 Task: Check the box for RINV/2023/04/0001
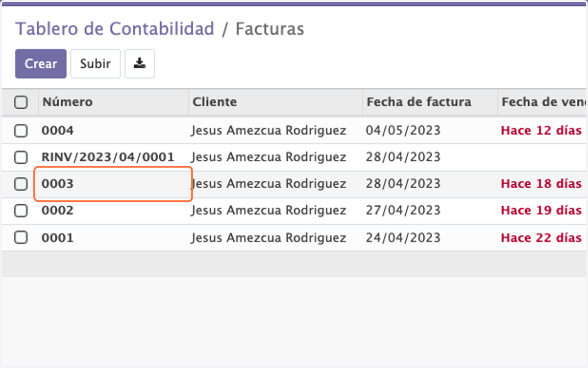click(x=21, y=157)
